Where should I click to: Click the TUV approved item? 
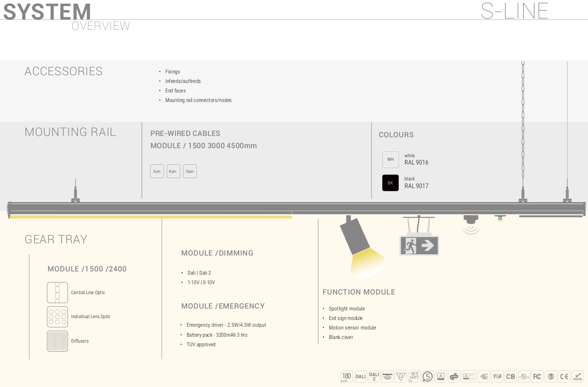(201, 344)
